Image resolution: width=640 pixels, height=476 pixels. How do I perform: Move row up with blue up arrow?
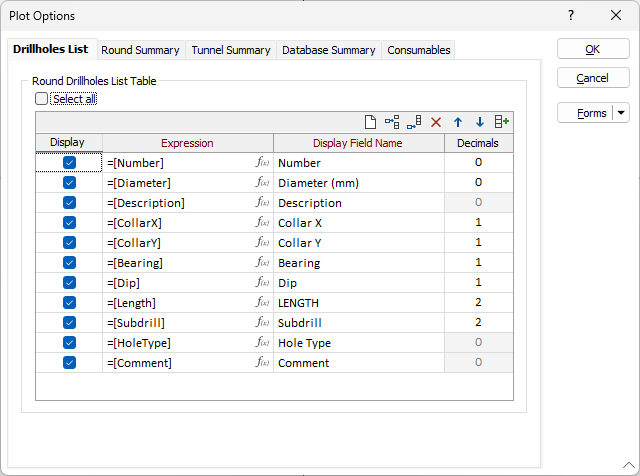point(458,122)
